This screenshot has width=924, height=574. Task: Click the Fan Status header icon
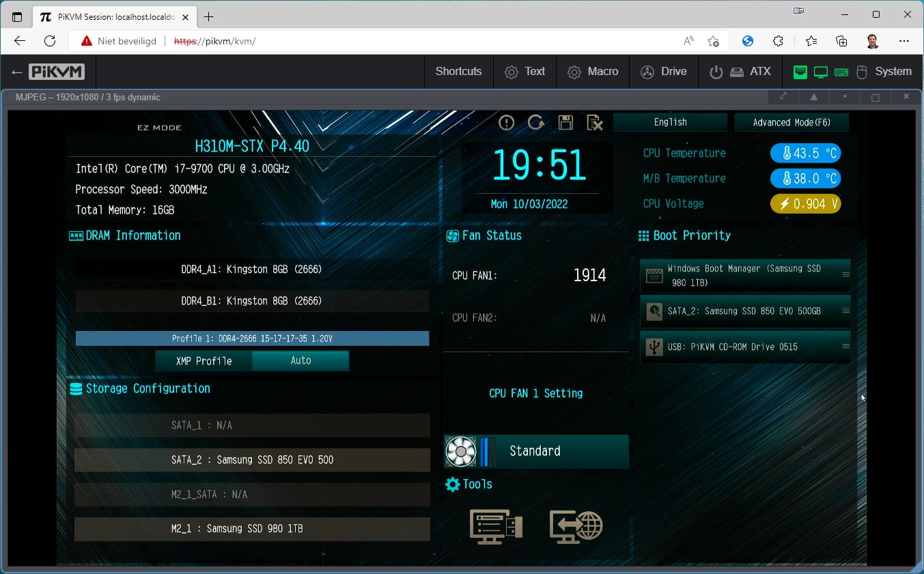tap(452, 236)
